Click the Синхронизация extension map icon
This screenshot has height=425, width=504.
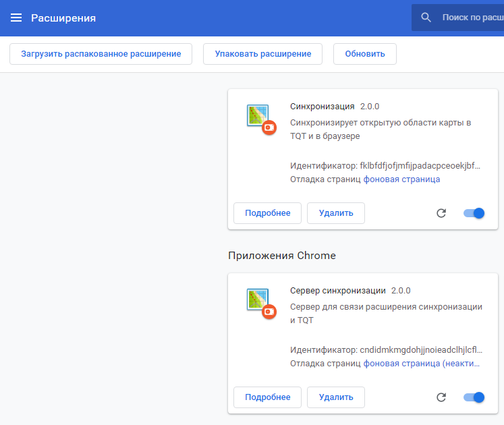tap(258, 115)
